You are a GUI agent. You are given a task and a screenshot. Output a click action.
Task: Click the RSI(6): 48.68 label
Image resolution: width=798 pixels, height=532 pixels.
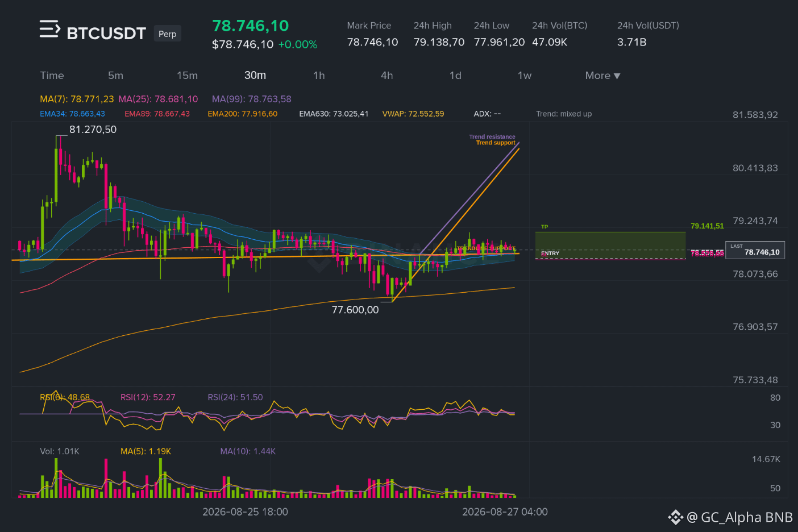pyautogui.click(x=65, y=397)
